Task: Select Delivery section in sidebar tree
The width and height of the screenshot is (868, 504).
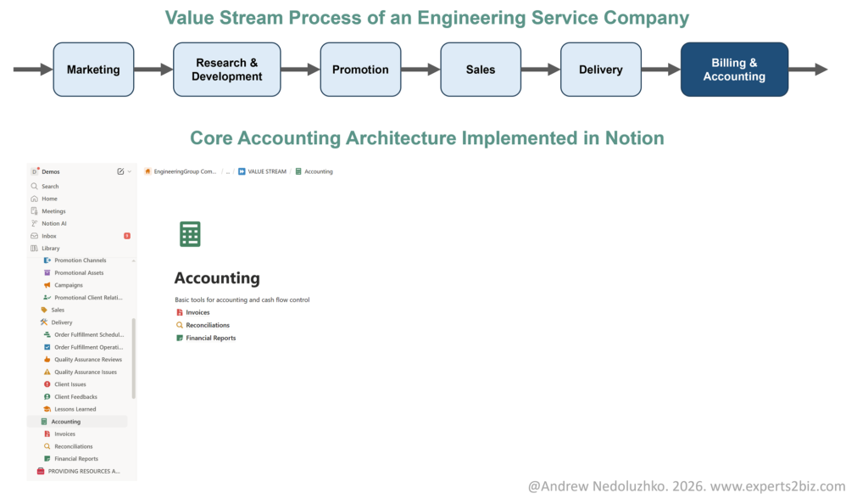Action: point(61,322)
